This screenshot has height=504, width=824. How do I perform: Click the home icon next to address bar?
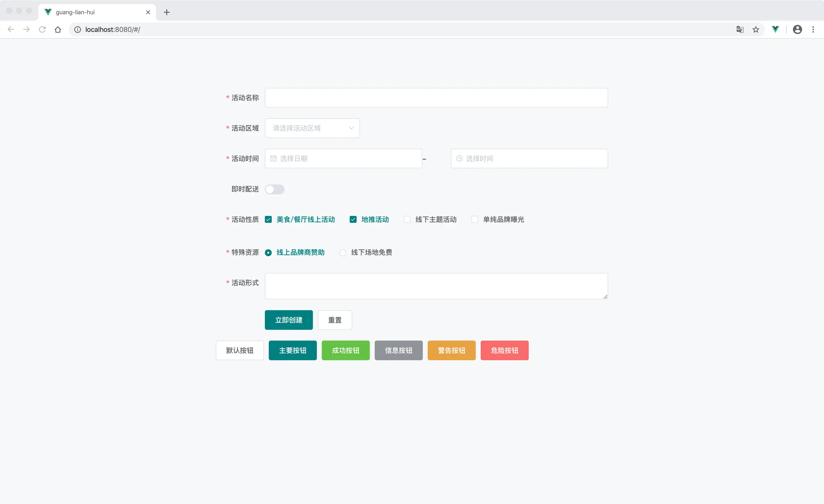coord(58,29)
